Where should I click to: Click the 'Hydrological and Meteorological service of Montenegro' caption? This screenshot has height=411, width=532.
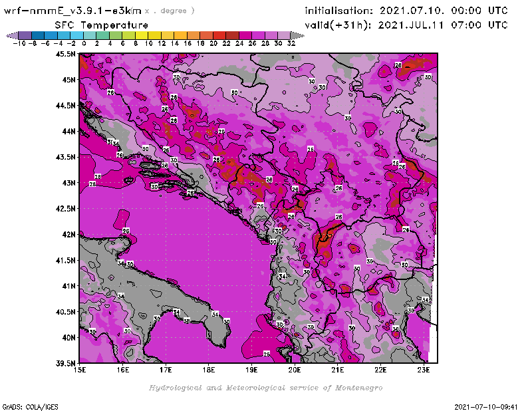(x=265, y=388)
